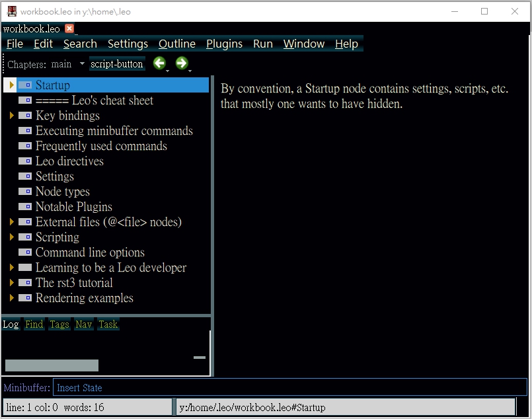
Task: Open the Outline menu
Action: pyautogui.click(x=176, y=44)
